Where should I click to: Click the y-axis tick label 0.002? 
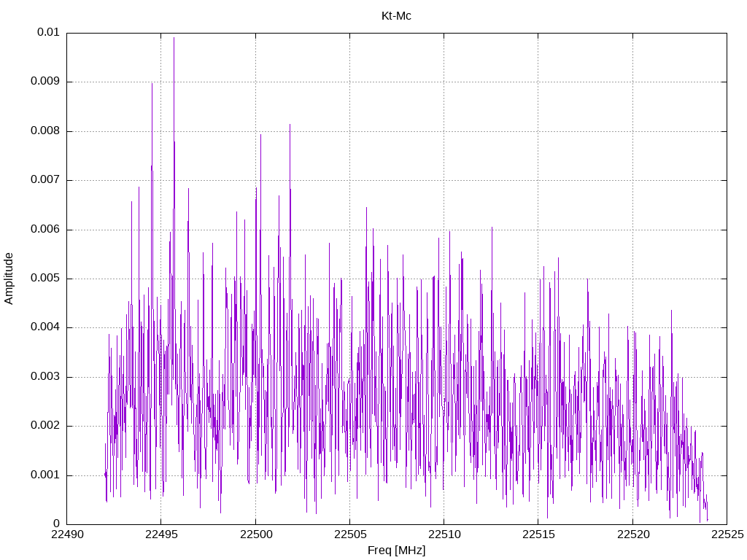tap(45, 426)
